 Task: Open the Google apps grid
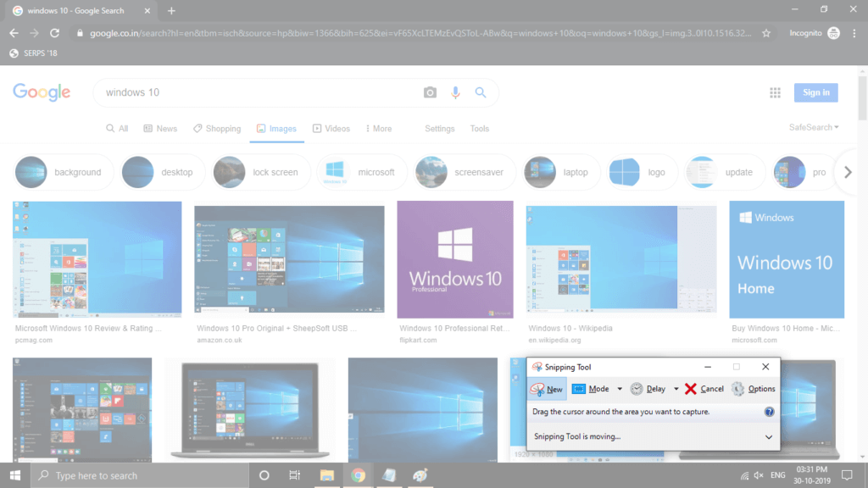pos(775,93)
